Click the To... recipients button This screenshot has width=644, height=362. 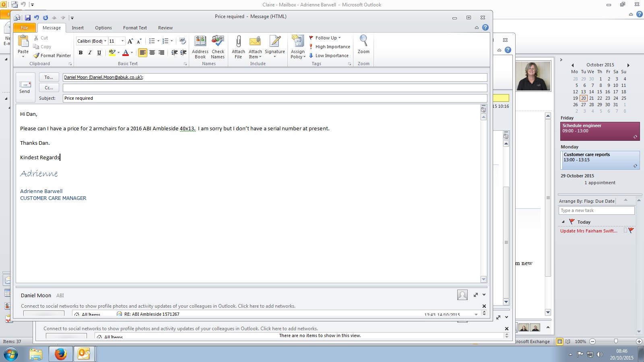tap(49, 77)
